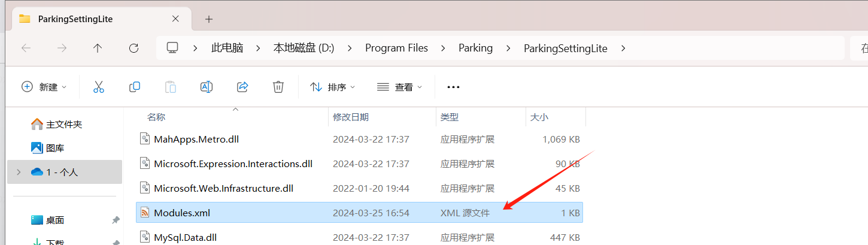Sort by 修改日期 column header
The image size is (868, 245).
(x=351, y=117)
